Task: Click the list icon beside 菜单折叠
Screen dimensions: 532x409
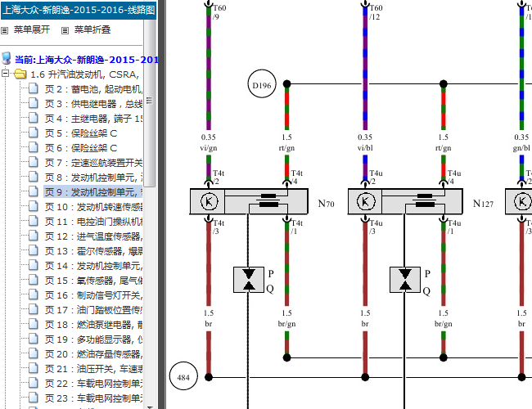Action: [x=65, y=30]
